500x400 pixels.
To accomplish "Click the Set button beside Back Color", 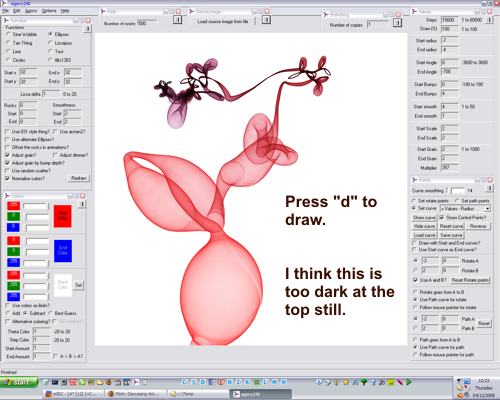I will tap(78, 285).
